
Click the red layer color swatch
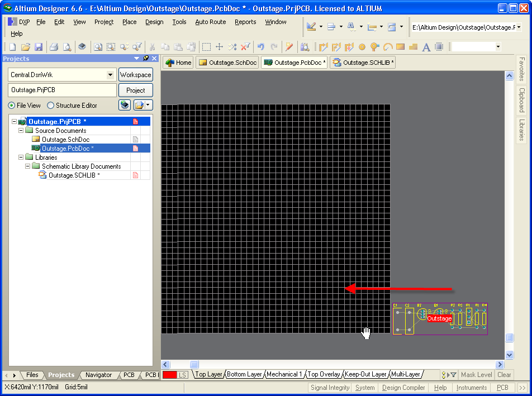point(169,375)
